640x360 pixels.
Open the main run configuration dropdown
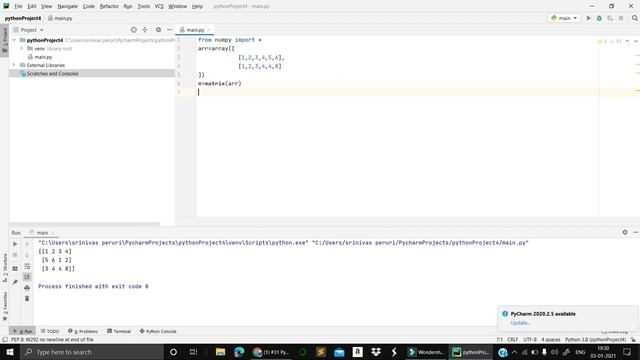(x=564, y=18)
